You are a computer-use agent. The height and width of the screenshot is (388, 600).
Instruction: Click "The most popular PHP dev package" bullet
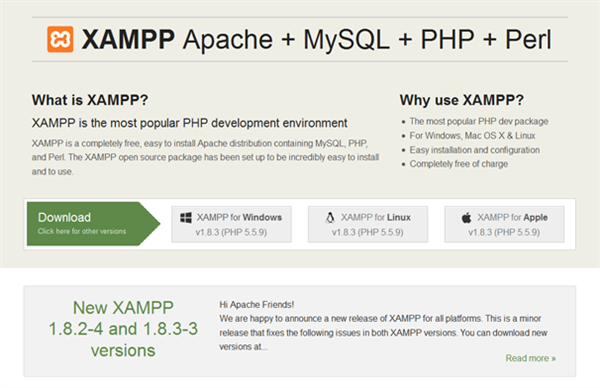point(479,121)
